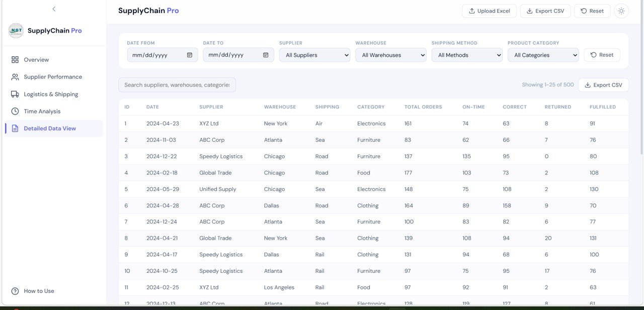The width and height of the screenshot is (644, 310).
Task: Click the Logistics & Shipping truck icon
Action: point(16,94)
